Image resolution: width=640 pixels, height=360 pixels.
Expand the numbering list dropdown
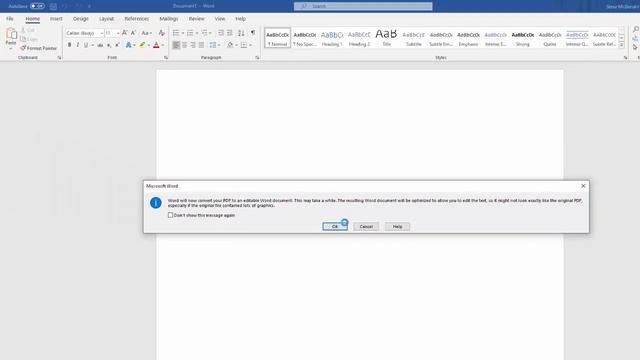[x=197, y=33]
